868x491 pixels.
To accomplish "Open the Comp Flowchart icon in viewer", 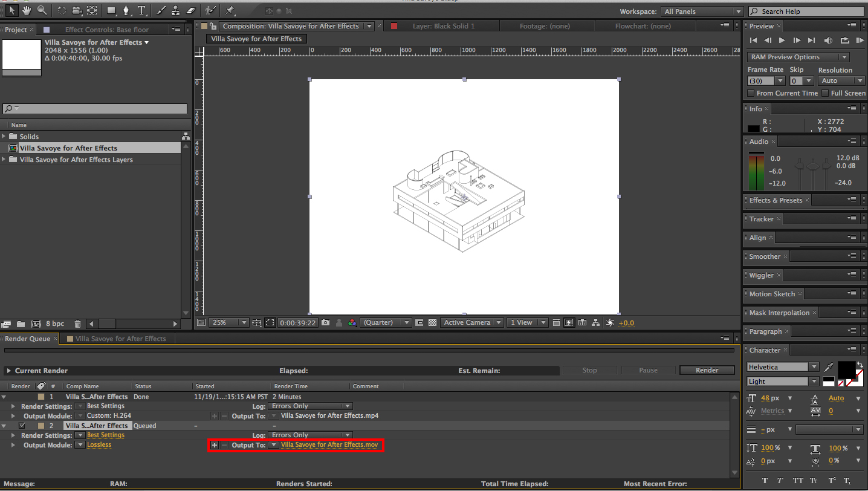I will pos(595,323).
